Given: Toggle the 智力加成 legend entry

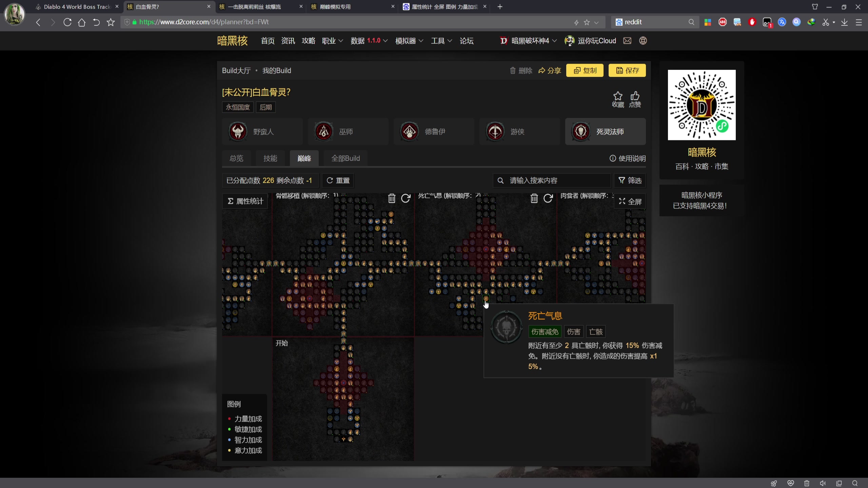Looking at the screenshot, I should 245,440.
